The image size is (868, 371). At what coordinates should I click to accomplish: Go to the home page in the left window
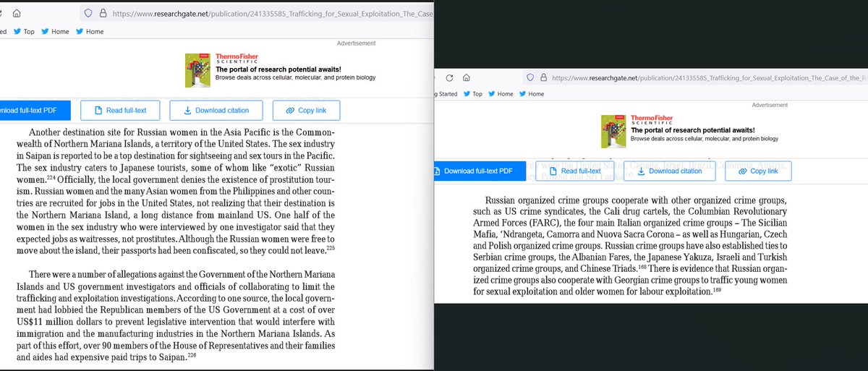coord(16,13)
